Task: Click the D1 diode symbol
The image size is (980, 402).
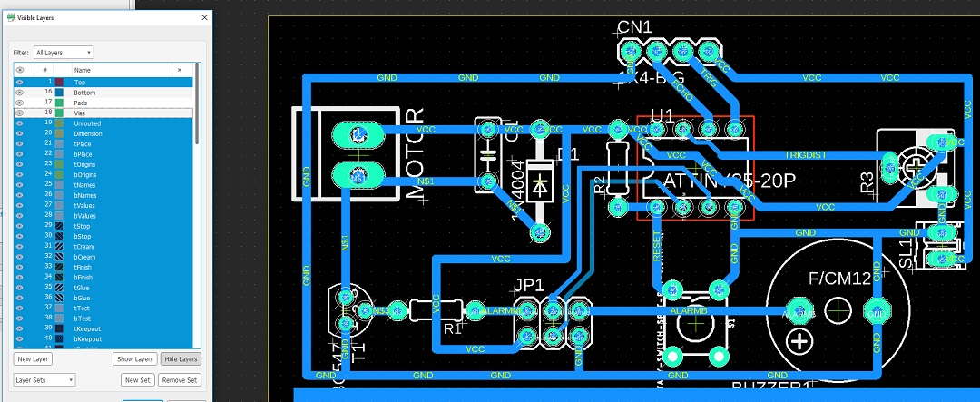Action: click(x=541, y=182)
